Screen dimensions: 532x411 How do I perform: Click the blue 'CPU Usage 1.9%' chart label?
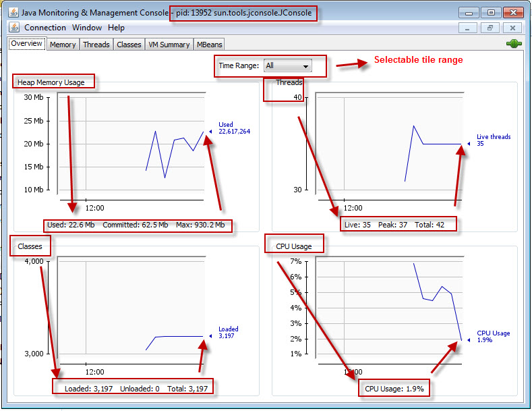[x=494, y=337]
